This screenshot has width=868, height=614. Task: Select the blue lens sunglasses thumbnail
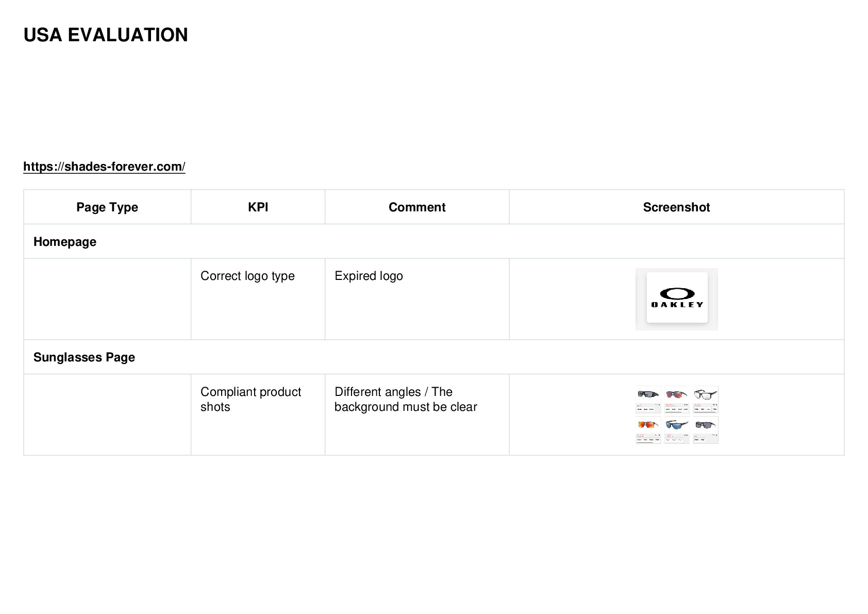676,430
